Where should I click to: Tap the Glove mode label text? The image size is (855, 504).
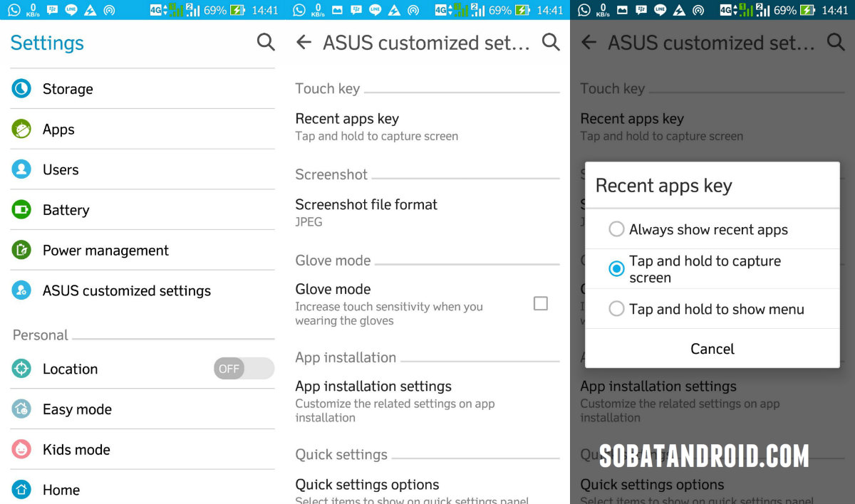pyautogui.click(x=333, y=289)
